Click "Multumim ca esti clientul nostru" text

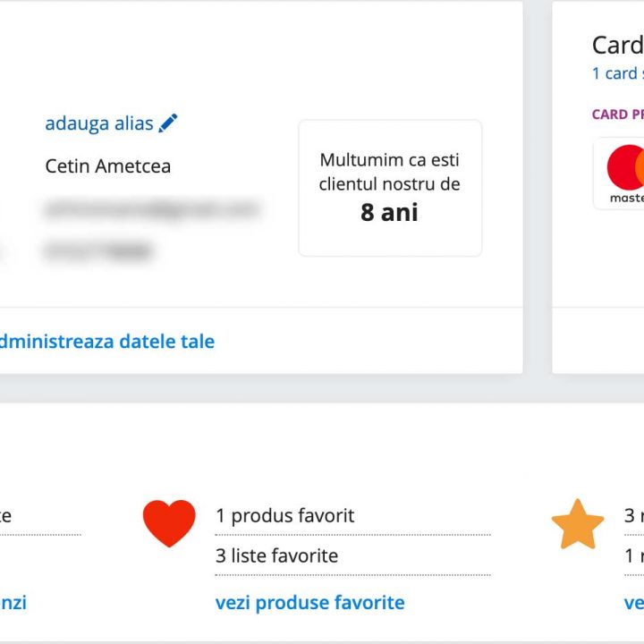pyautogui.click(x=389, y=172)
